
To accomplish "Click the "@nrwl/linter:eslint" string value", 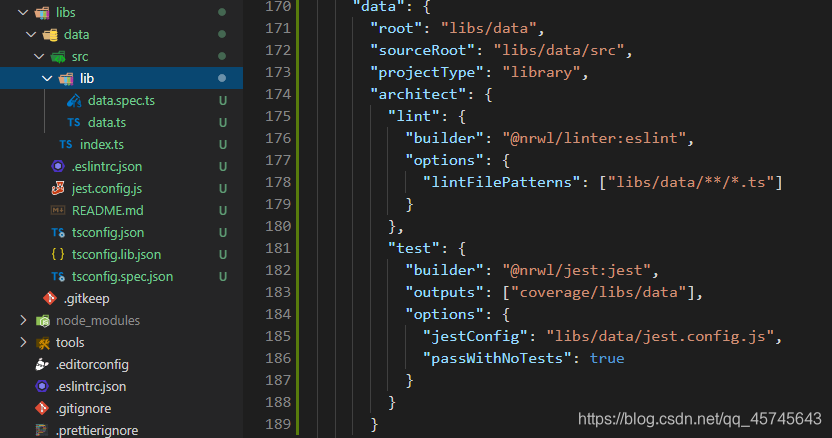I will [594, 138].
